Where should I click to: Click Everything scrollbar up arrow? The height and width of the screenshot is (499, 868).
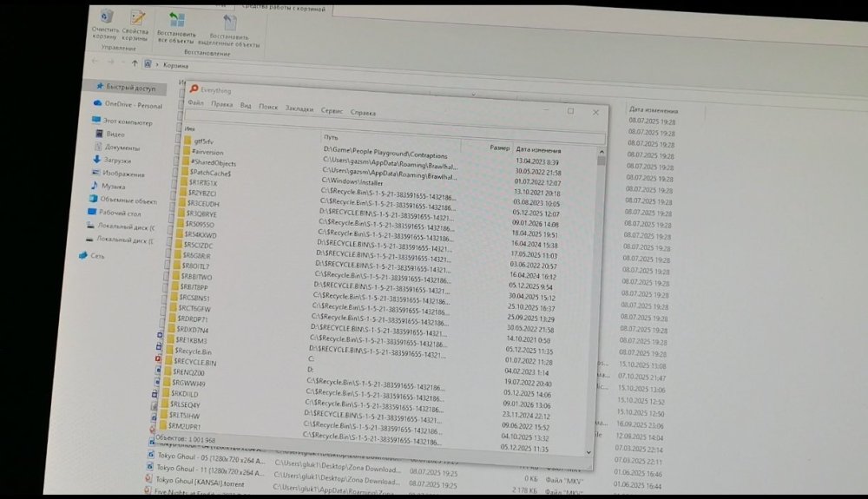(602, 152)
